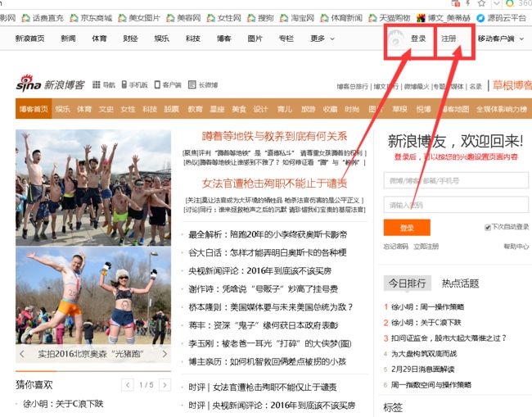Toggle the 下次自动登录 checkbox
Screen dimensions: 532x417
click(488, 227)
